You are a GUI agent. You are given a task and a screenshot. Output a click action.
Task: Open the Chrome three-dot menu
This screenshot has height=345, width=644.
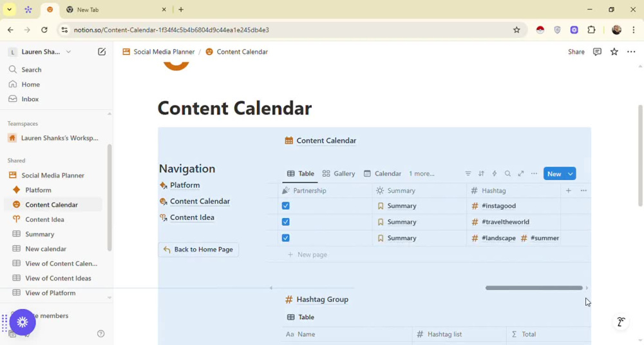coord(633,30)
